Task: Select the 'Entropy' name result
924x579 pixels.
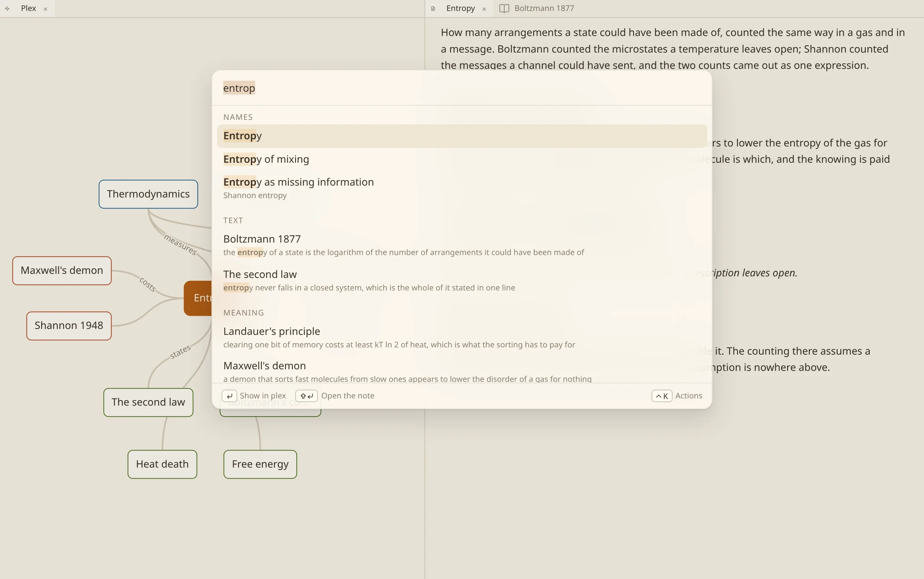Action: pos(461,136)
